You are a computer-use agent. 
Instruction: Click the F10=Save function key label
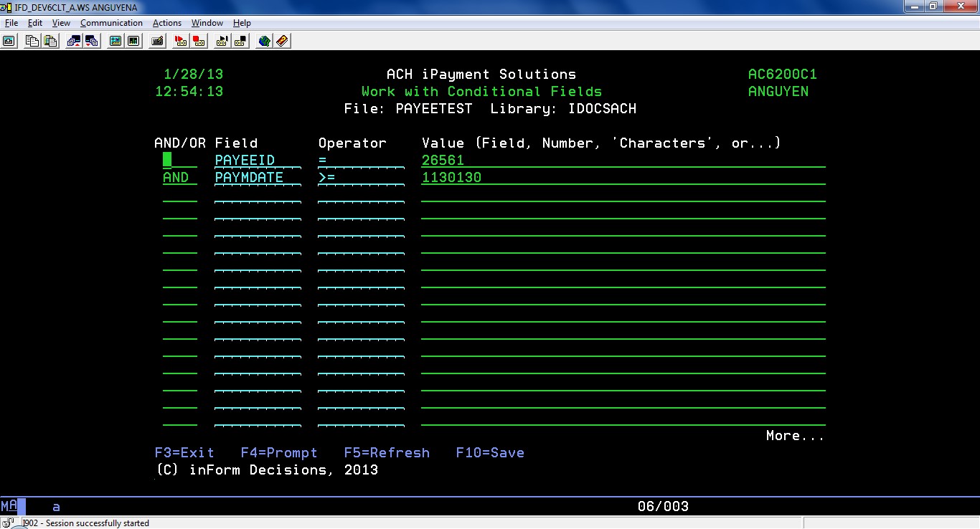[490, 453]
